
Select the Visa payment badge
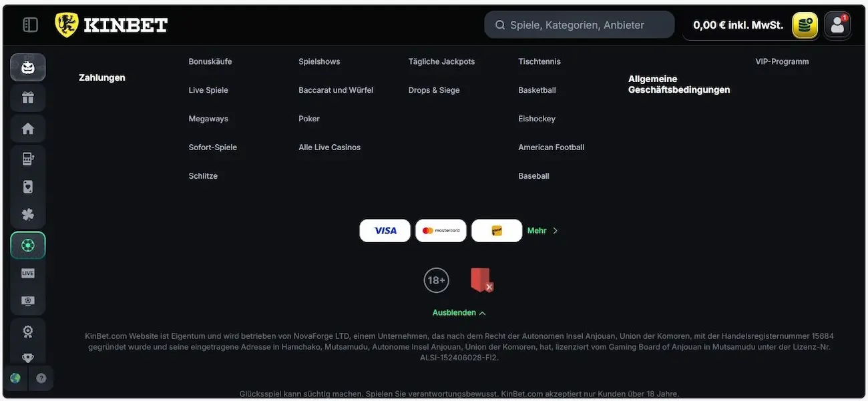click(385, 231)
